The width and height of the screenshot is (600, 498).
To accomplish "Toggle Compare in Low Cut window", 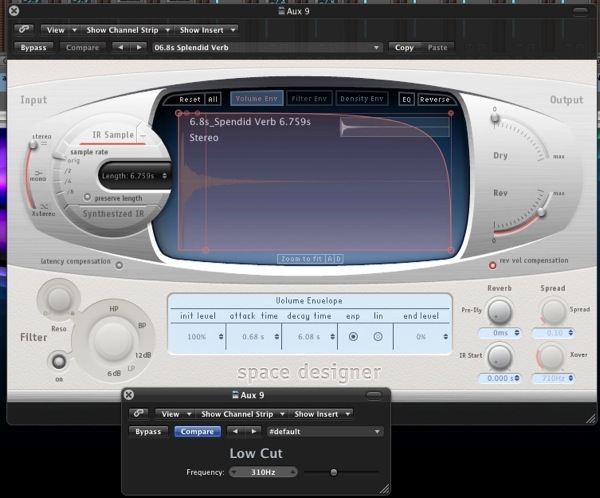I will [197, 431].
